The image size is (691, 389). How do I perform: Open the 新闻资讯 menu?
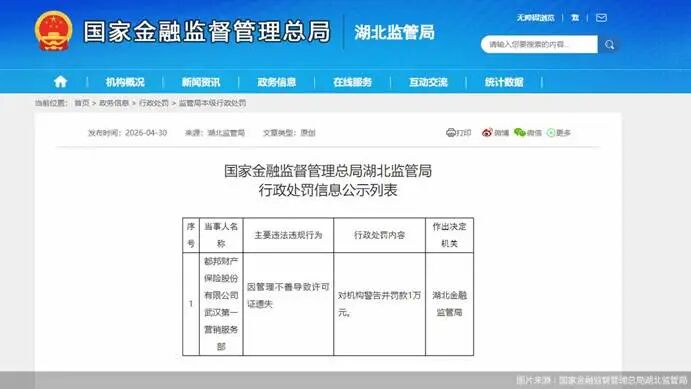(201, 82)
